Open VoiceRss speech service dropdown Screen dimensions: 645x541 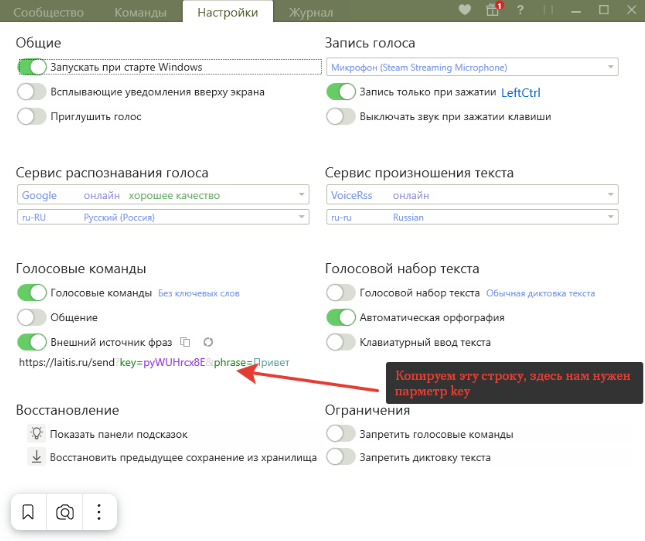pyautogui.click(x=472, y=195)
